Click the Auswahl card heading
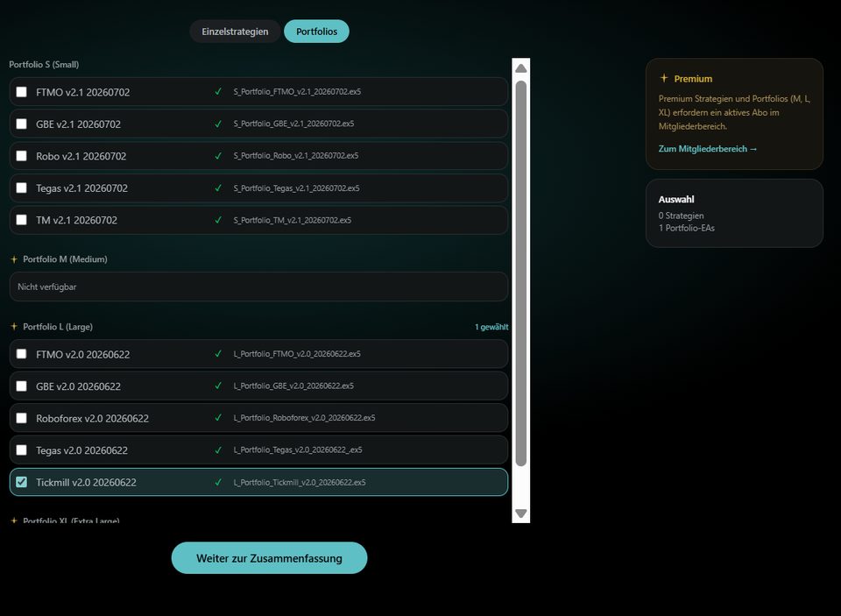 [x=676, y=199]
